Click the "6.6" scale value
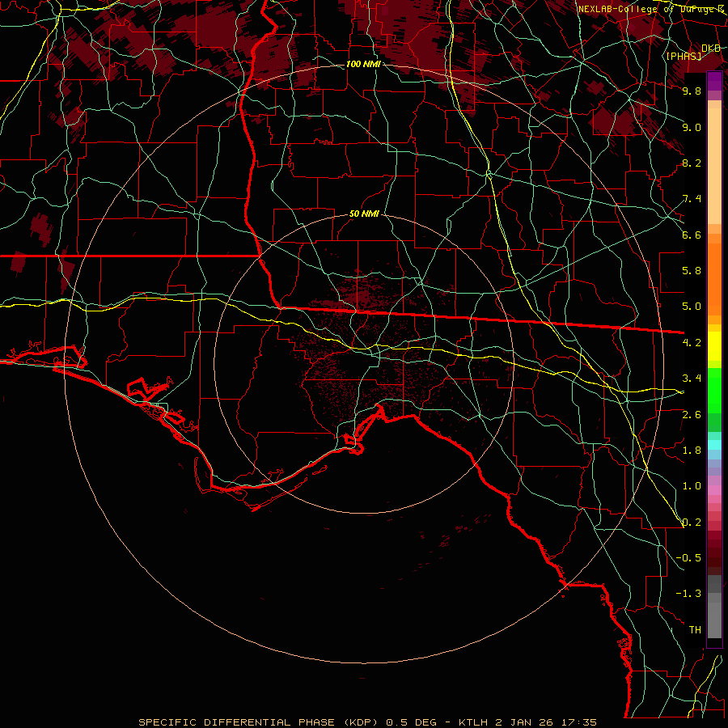Screen dimensions: 728x728 coord(692,235)
